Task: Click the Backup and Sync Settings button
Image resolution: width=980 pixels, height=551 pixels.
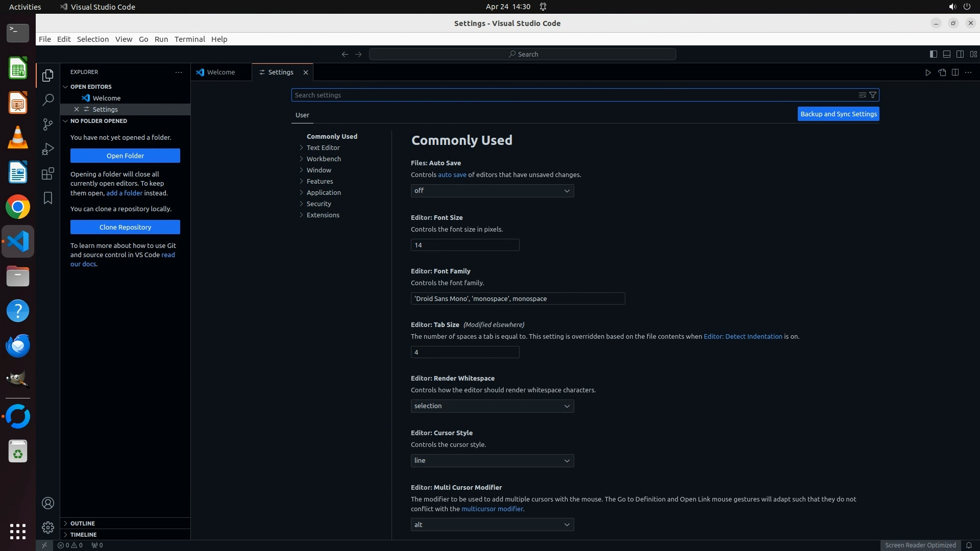Action: click(x=838, y=114)
